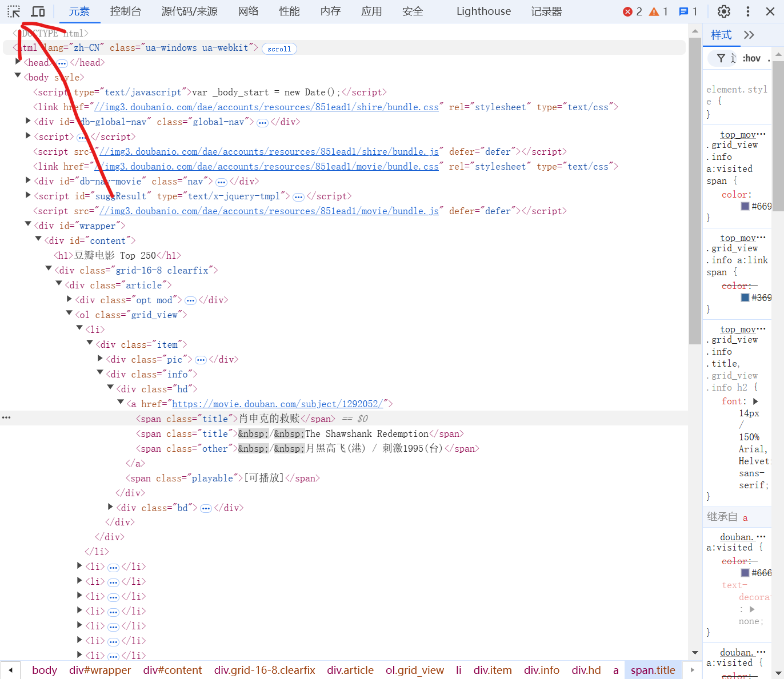784x679 pixels.
Task: Collapse the content div triangle
Action: [x=38, y=239]
